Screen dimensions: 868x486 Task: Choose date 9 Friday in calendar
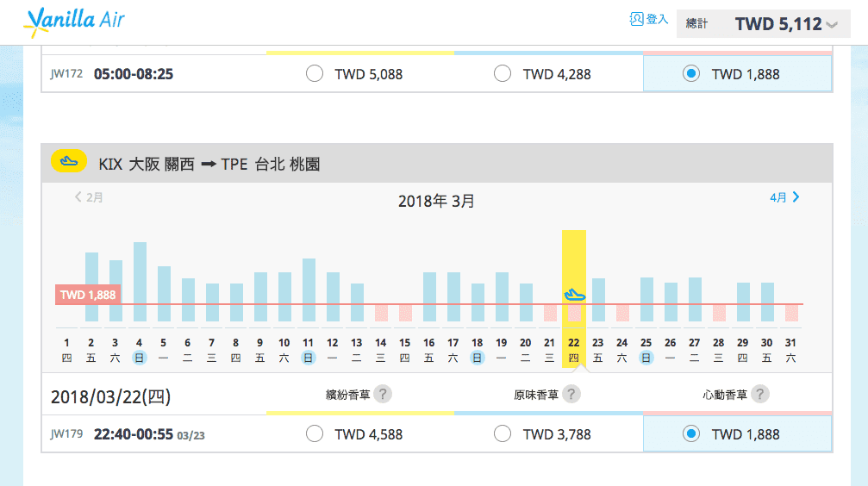pos(259,350)
